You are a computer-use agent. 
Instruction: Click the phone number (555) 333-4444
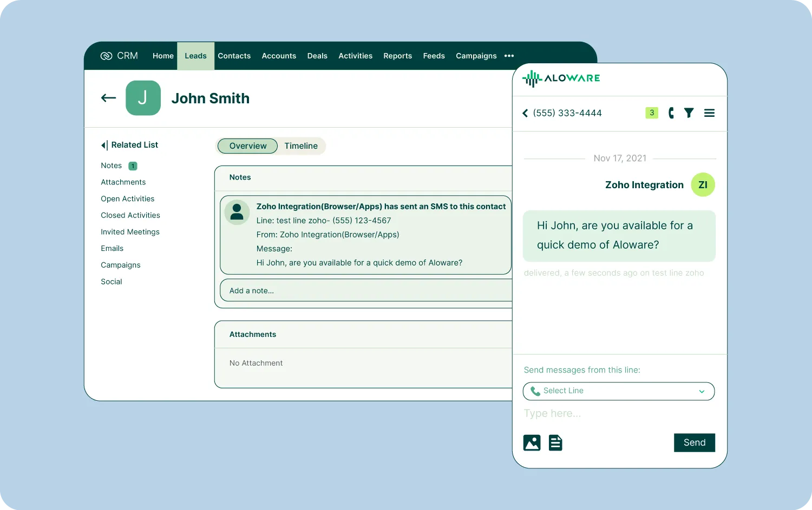[567, 113]
